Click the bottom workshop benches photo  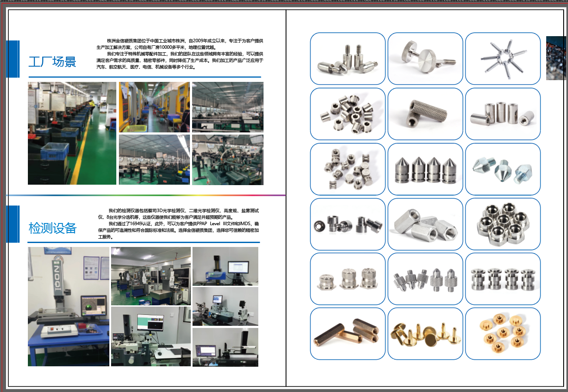(x=154, y=159)
